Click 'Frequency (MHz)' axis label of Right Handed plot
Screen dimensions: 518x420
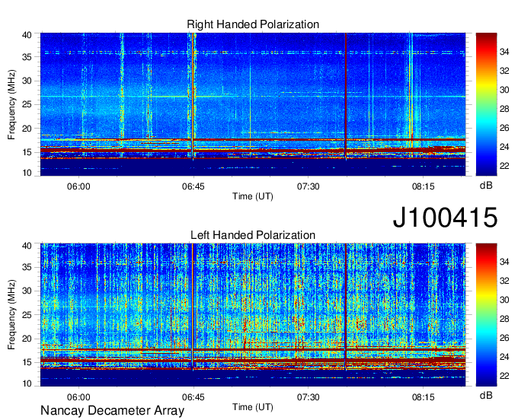click(11, 104)
